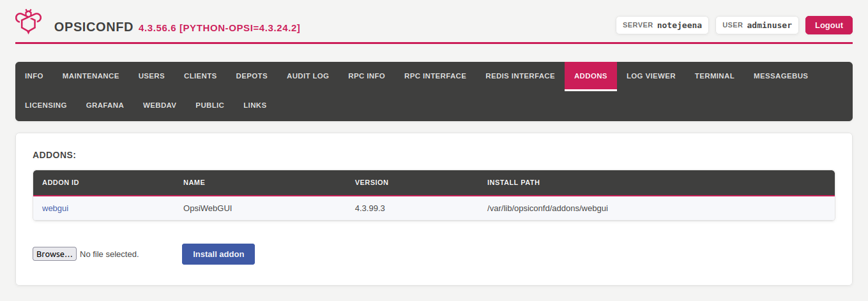Log out with the Logout button
The image size is (868, 301).
tap(829, 25)
